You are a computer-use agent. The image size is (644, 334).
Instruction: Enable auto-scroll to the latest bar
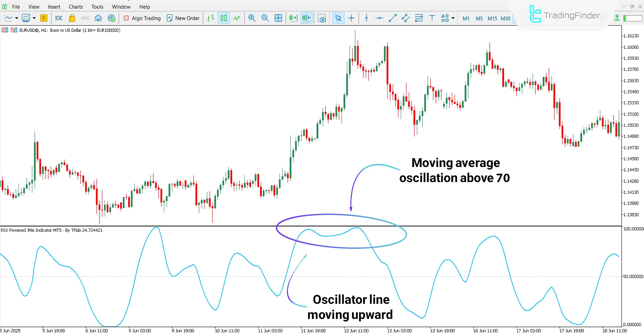tap(293, 18)
